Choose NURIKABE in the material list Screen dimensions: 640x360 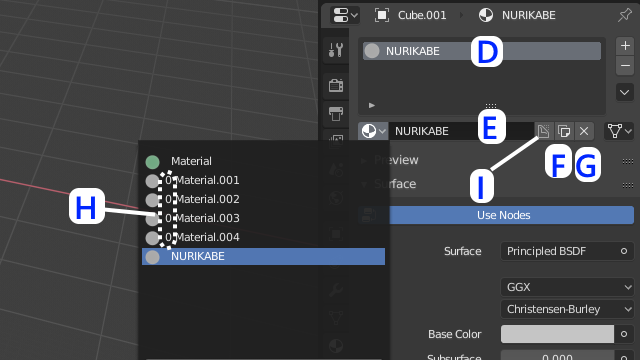263,256
